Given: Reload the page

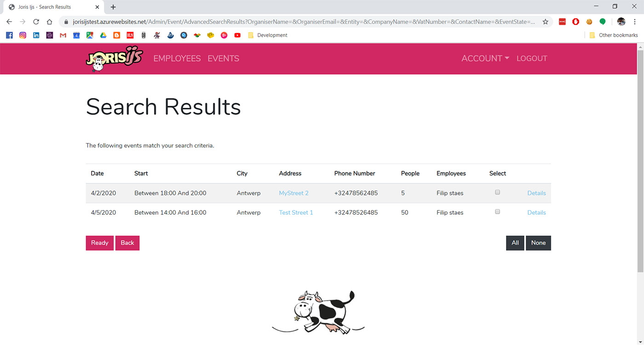Looking at the screenshot, I should pos(36,22).
